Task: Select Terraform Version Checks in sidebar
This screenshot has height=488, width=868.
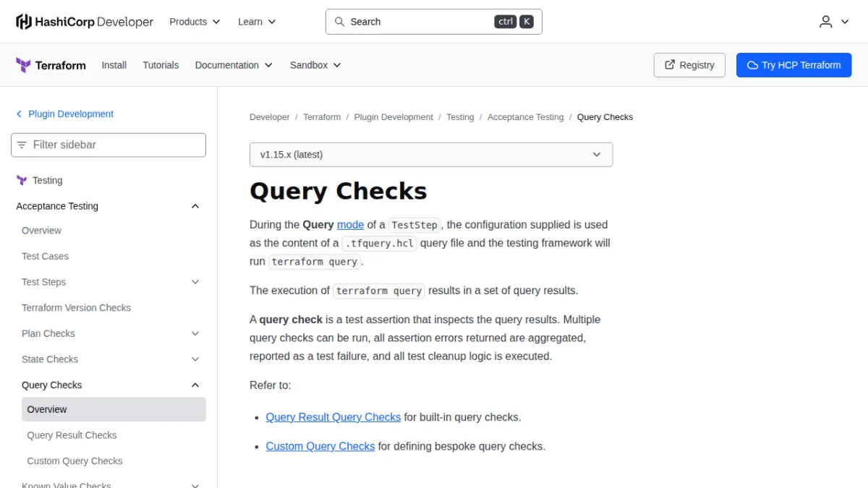Action: pyautogui.click(x=76, y=308)
